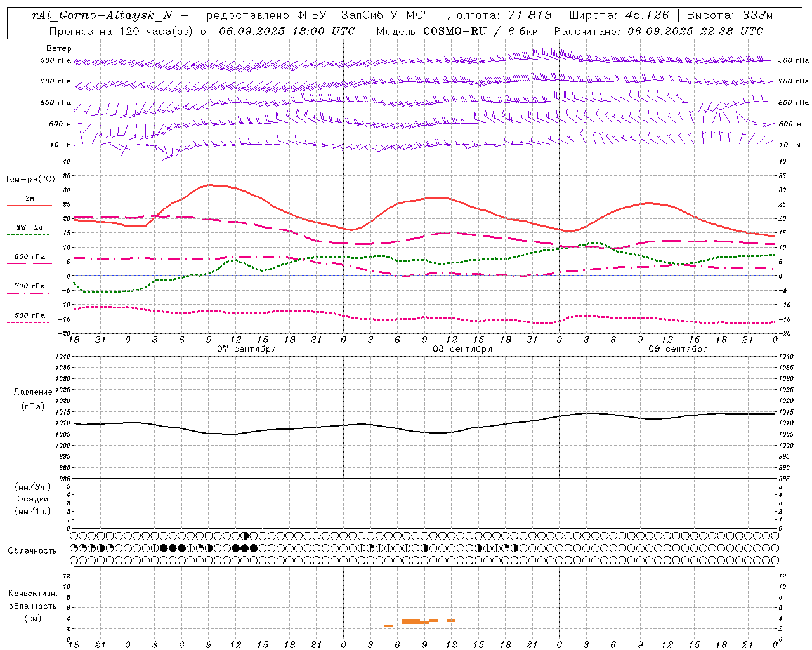Select the 08 сентября date label

point(462,349)
